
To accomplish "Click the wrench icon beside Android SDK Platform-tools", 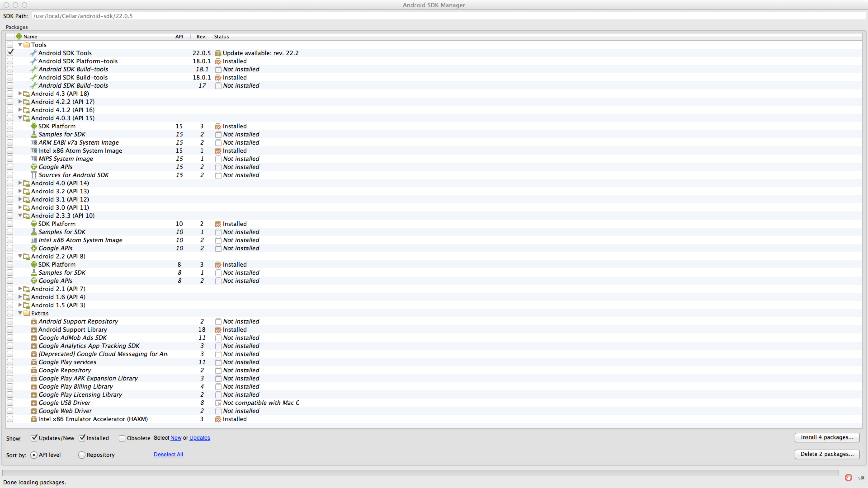I will pyautogui.click(x=34, y=61).
